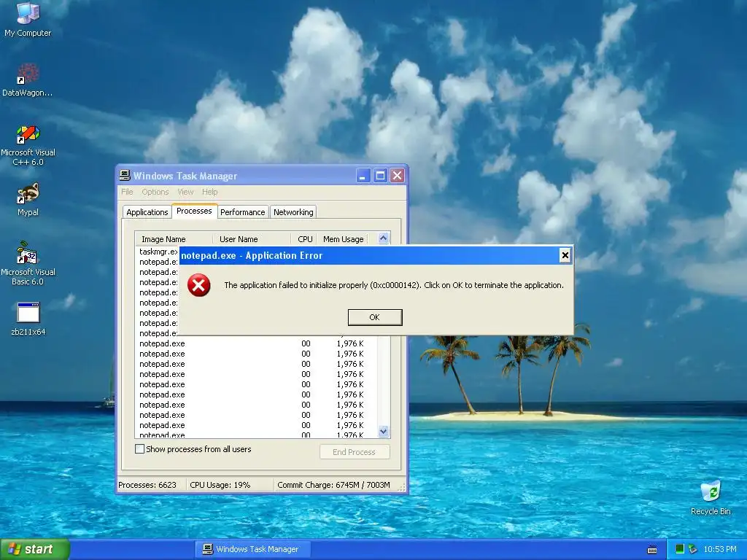Click Commit Charge status bar entry
Screen dimensions: 747x560
pos(333,485)
